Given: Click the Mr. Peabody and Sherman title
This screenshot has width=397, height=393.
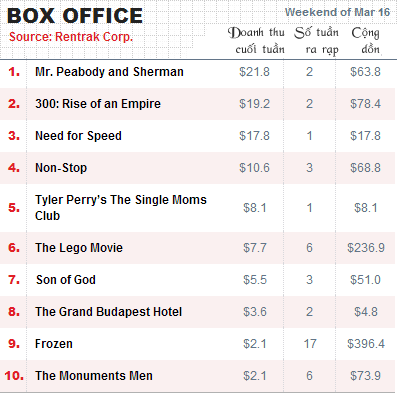Looking at the screenshot, I should (109, 72).
